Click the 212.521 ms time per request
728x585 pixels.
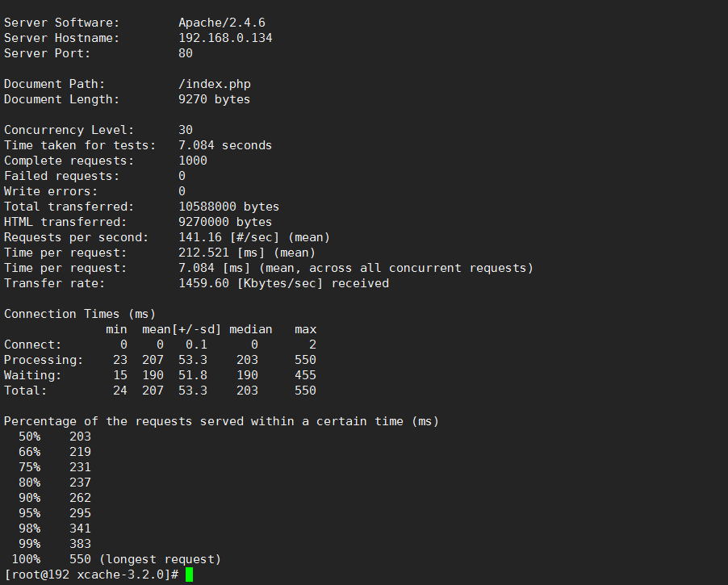pyautogui.click(x=204, y=253)
